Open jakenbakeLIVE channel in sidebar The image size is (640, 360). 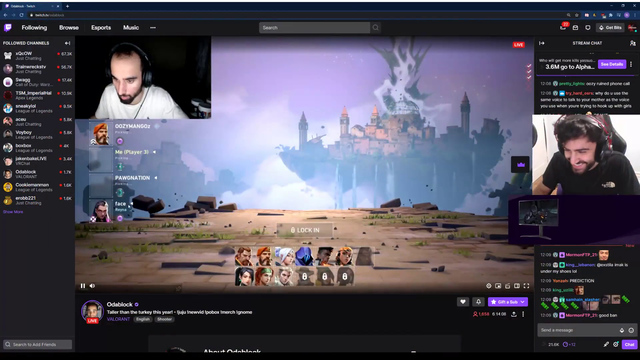(37, 161)
